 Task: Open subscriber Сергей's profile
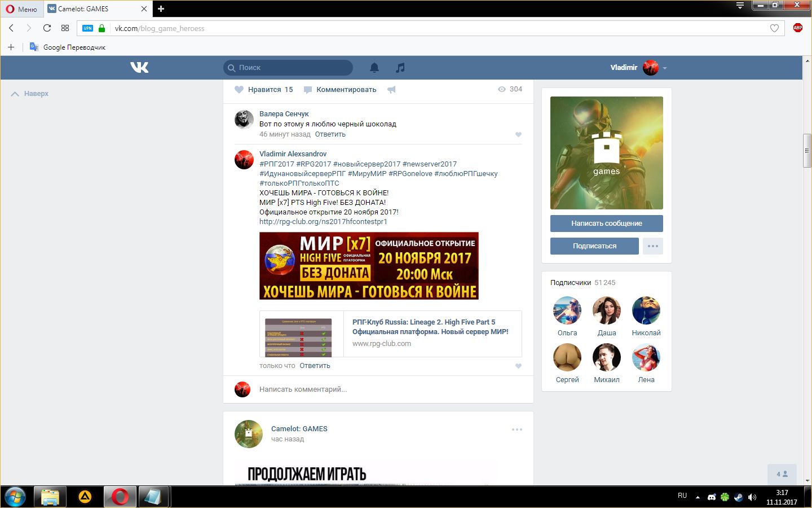(x=567, y=364)
